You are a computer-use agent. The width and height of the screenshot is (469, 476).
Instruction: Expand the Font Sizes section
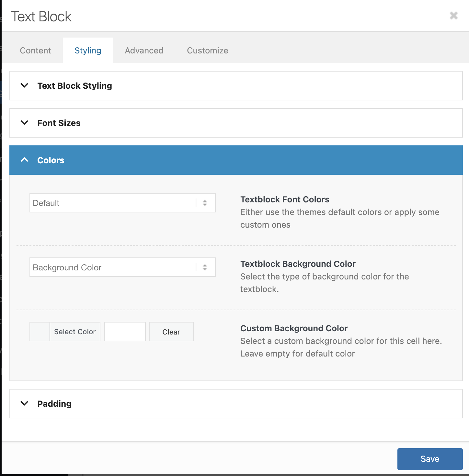59,123
